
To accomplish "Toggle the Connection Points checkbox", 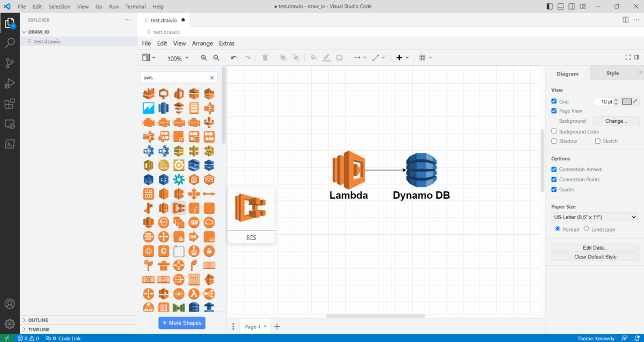I will (554, 180).
